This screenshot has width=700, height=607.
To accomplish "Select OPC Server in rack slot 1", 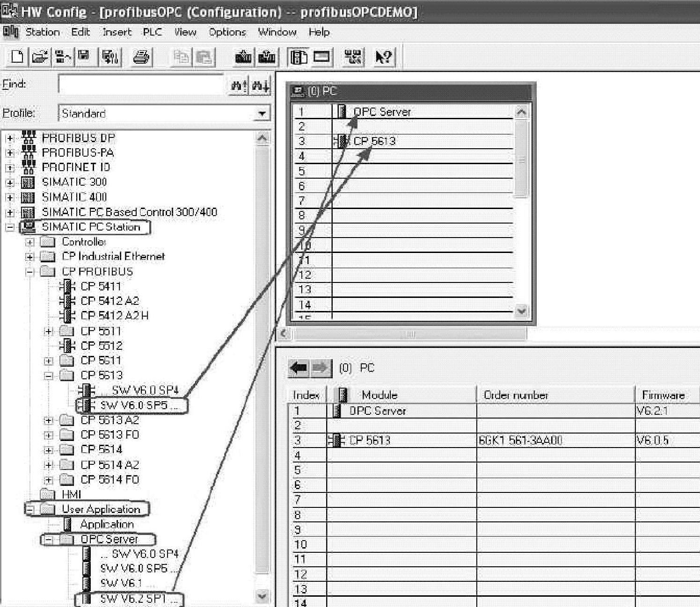I will [x=382, y=112].
